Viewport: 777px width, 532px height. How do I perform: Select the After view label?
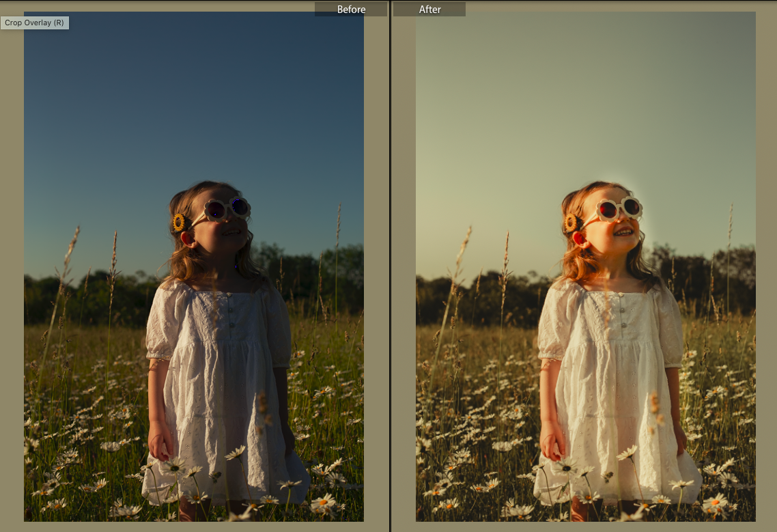click(429, 10)
